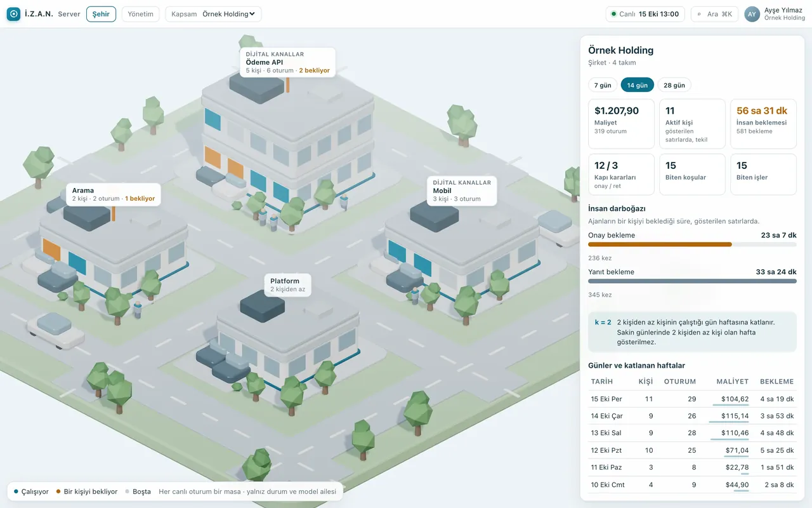Switch to the Yönetim view
812x508 pixels.
(140, 14)
